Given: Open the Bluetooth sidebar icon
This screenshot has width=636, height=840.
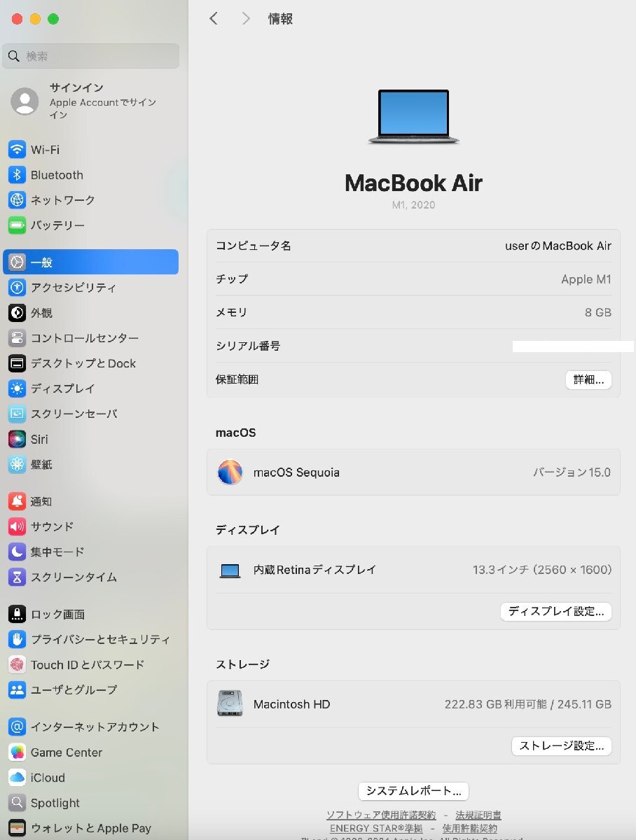Looking at the screenshot, I should coord(18,175).
